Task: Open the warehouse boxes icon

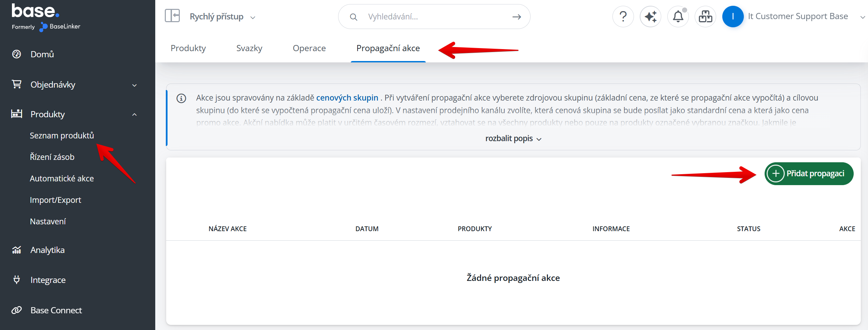Action: point(705,16)
